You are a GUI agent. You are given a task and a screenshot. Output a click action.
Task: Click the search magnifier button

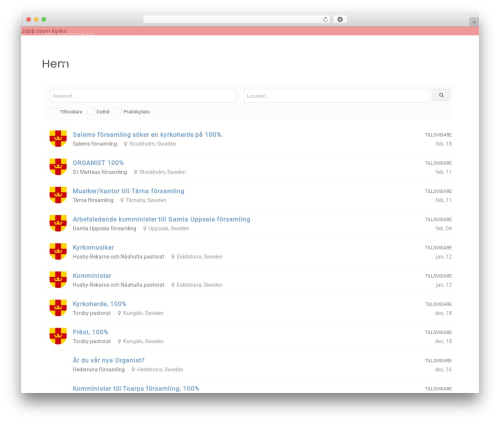441,95
